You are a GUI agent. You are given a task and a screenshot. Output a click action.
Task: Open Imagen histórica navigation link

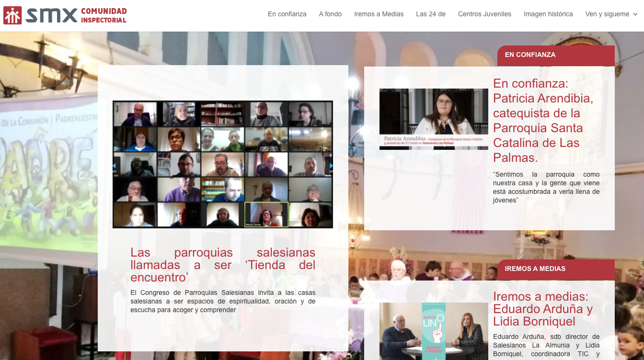pos(548,14)
